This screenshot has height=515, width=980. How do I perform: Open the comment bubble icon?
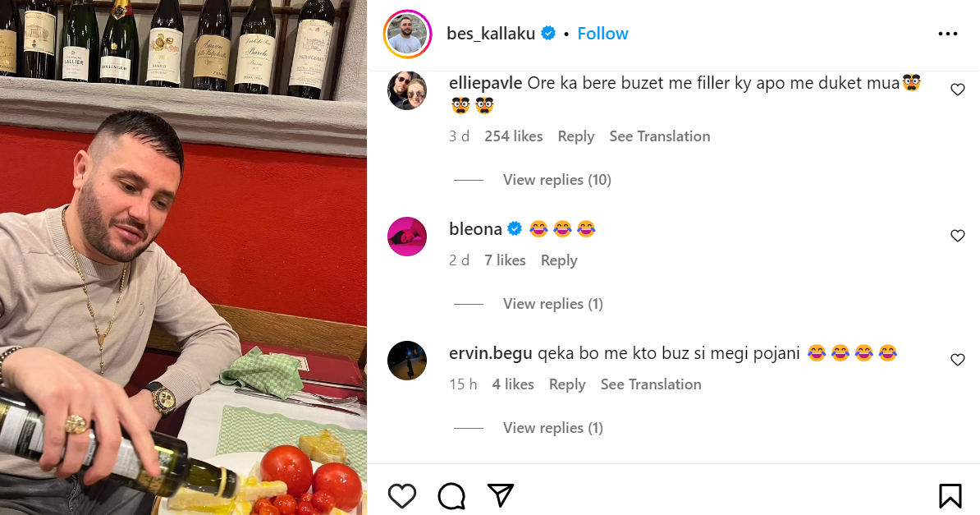coord(451,495)
